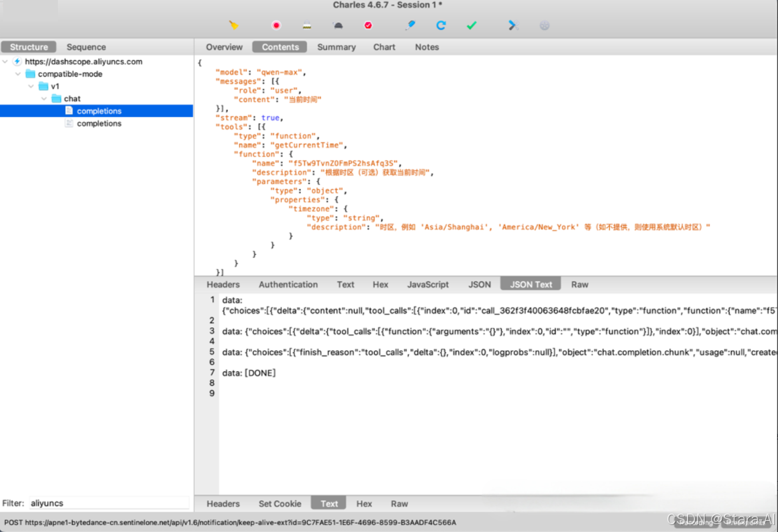Toggle SSL proxying lock icon
Viewport: 778px width, 532px height.
308,26
